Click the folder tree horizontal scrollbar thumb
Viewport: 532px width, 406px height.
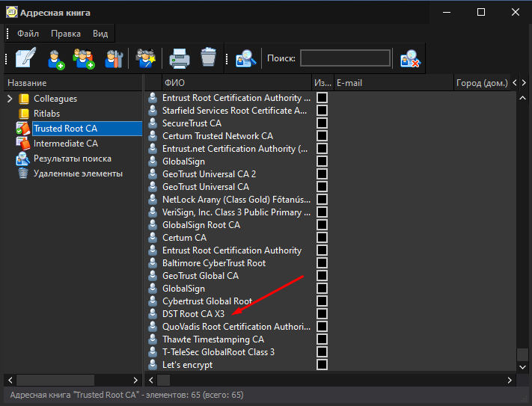coord(55,381)
